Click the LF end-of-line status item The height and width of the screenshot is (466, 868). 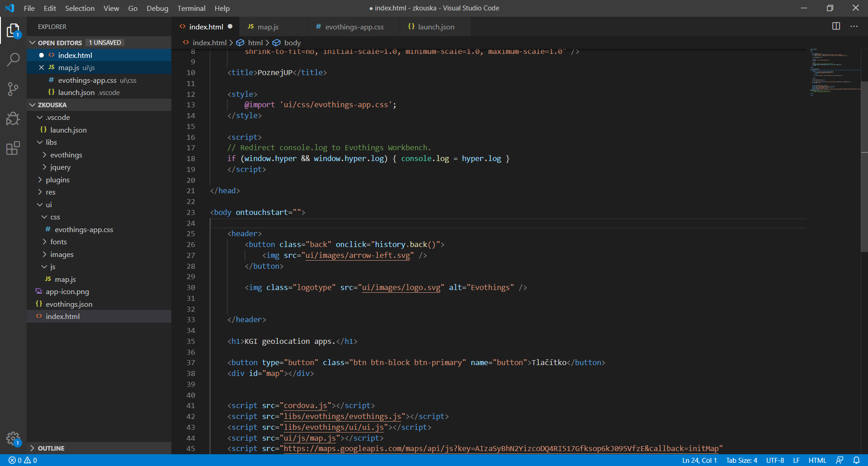(x=796, y=460)
